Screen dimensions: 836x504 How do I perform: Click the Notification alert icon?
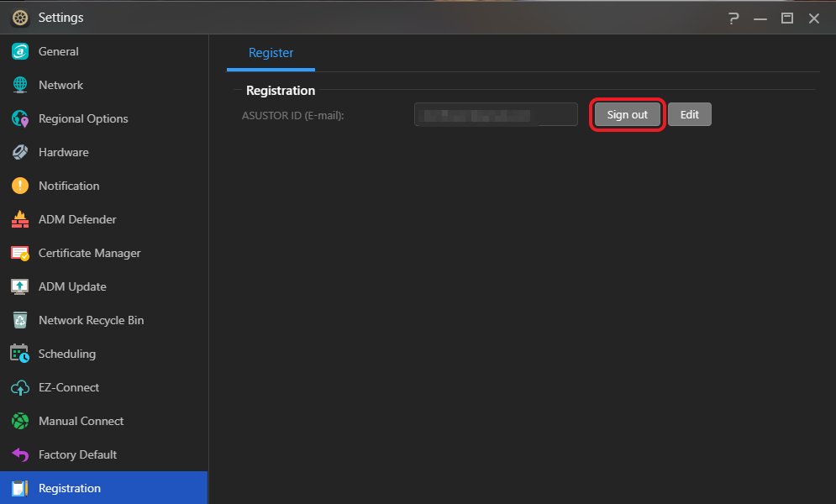20,186
